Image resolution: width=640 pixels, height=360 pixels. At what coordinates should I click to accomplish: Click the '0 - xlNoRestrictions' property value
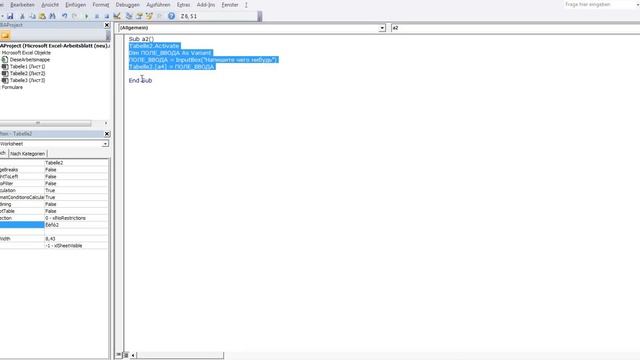coord(76,218)
